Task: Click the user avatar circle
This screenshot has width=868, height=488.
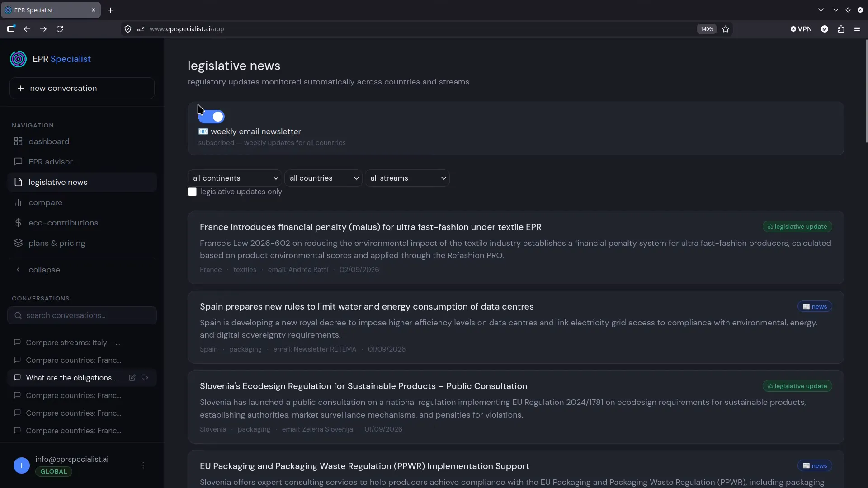Action: 22,465
